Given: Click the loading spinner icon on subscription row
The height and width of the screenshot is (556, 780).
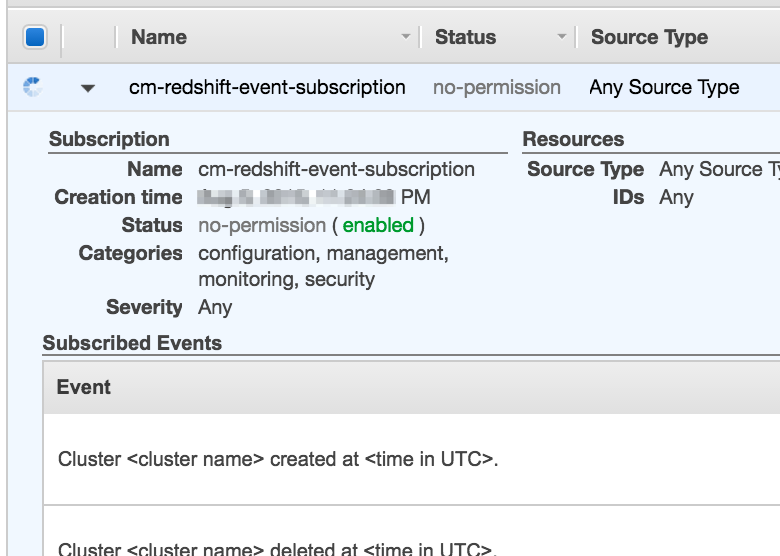Looking at the screenshot, I should tap(33, 87).
